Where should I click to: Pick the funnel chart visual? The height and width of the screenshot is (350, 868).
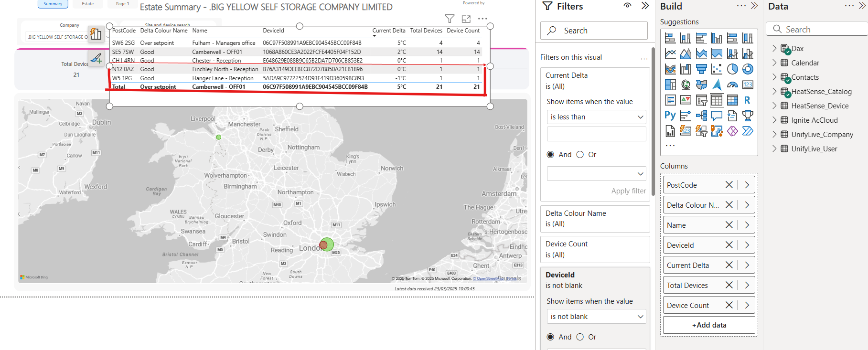(701, 69)
